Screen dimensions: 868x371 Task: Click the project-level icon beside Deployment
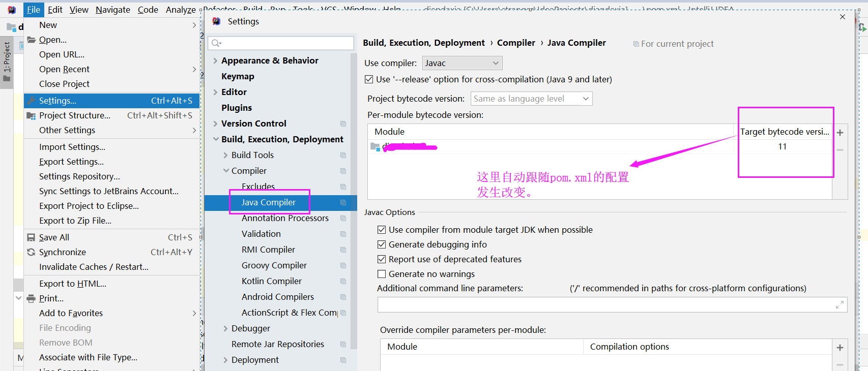pos(343,360)
